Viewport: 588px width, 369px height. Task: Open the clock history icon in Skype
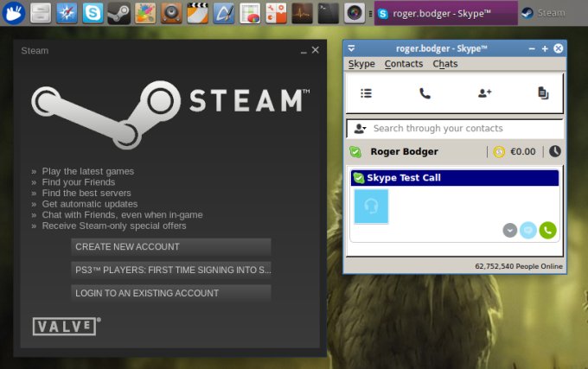(x=555, y=151)
